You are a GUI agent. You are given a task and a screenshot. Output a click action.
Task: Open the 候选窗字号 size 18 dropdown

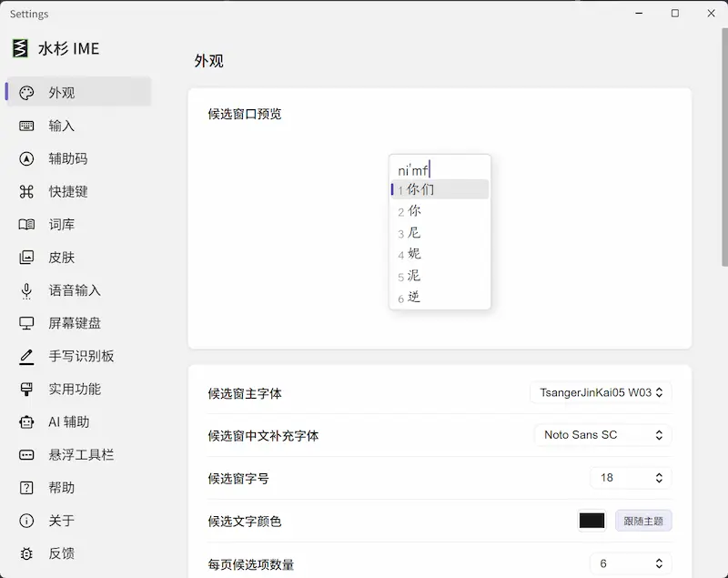[x=631, y=478]
